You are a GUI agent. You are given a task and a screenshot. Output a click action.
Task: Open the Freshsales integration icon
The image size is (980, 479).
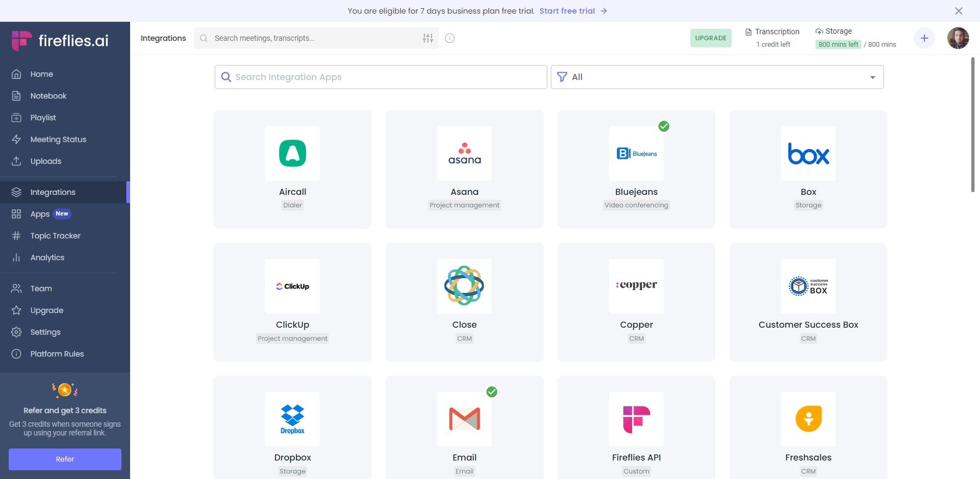pyautogui.click(x=808, y=419)
